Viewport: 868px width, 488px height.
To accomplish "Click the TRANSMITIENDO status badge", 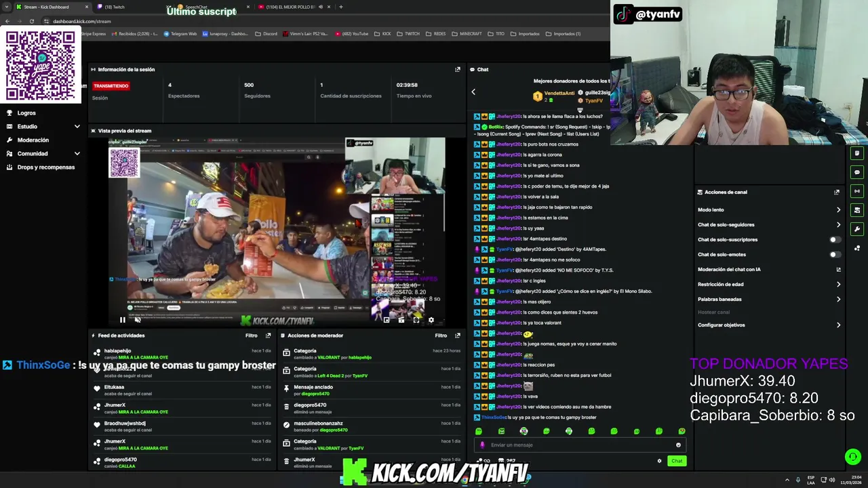I will coord(111,86).
